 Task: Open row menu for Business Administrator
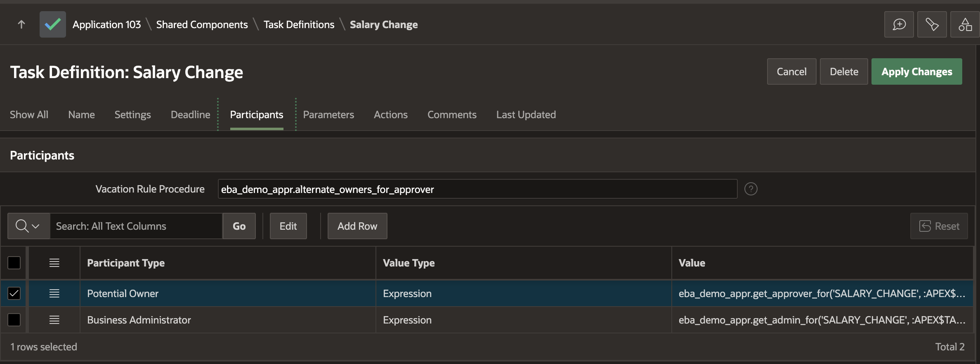click(x=54, y=320)
